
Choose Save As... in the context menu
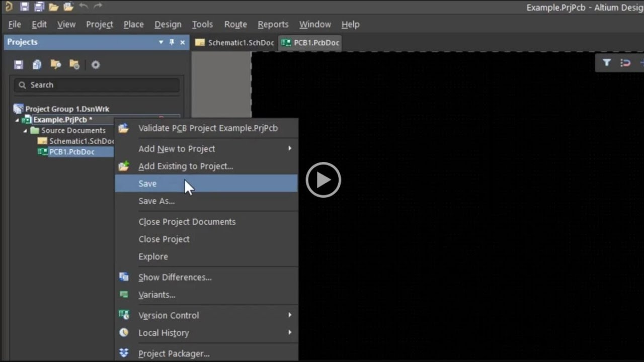tap(206, 201)
